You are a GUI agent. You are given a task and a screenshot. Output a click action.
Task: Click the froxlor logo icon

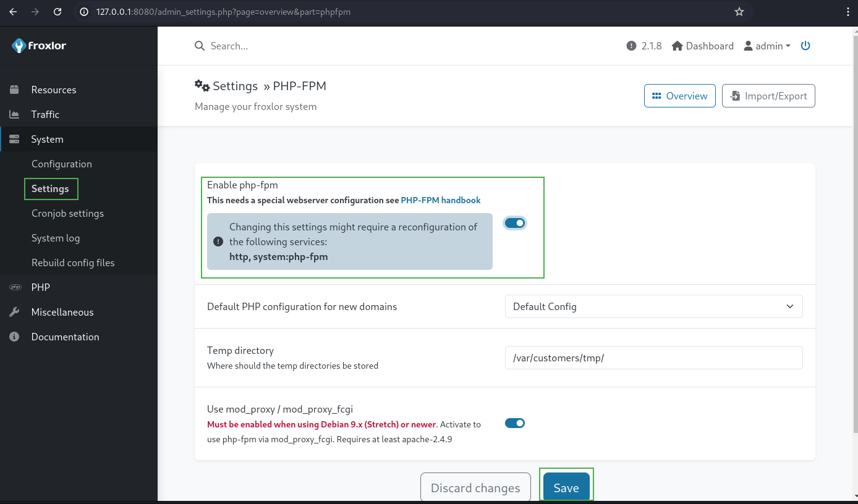coord(19,46)
